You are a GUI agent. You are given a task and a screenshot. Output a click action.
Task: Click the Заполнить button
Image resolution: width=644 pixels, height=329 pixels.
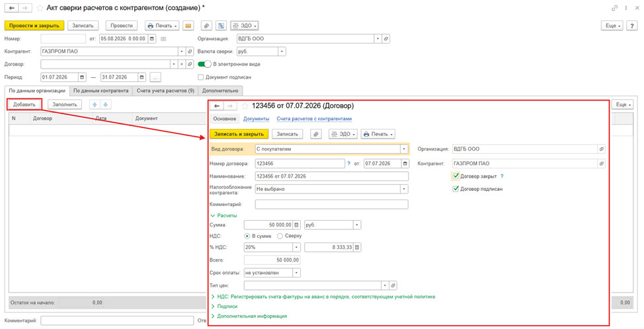coord(65,104)
